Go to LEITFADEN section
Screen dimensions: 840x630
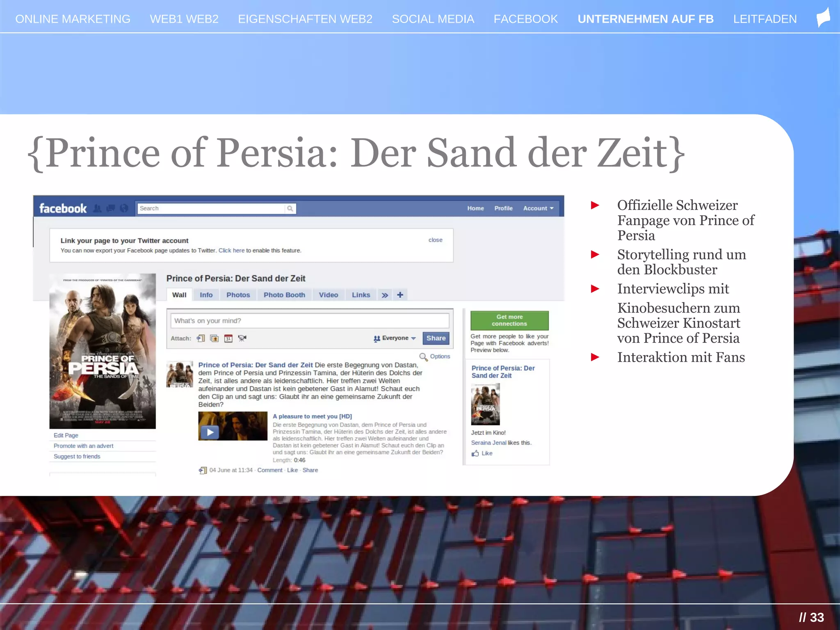click(765, 19)
